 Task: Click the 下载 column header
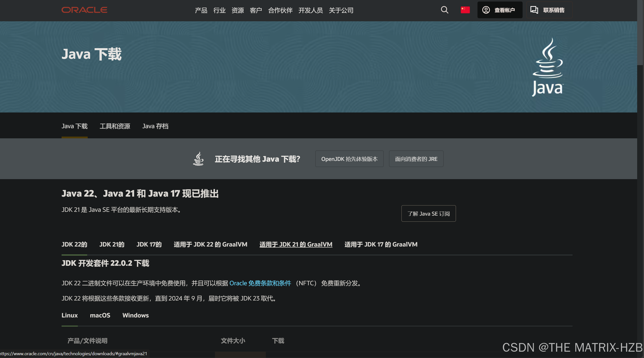278,341
